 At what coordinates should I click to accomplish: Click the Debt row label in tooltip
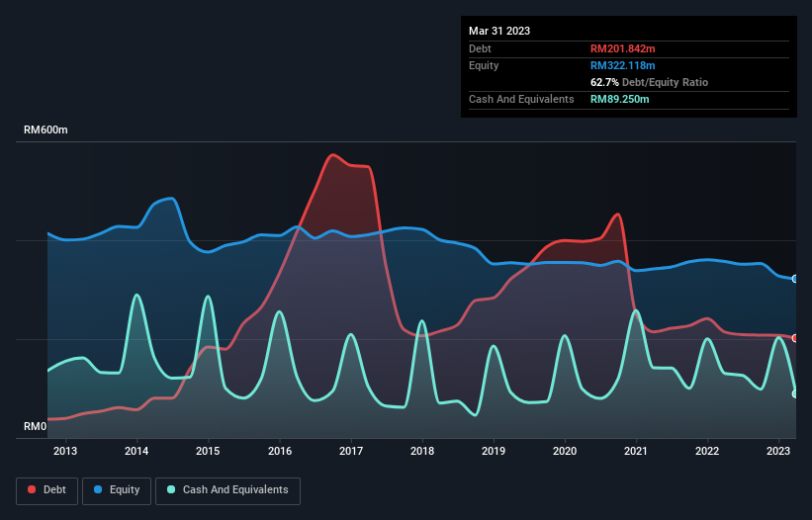tap(480, 48)
